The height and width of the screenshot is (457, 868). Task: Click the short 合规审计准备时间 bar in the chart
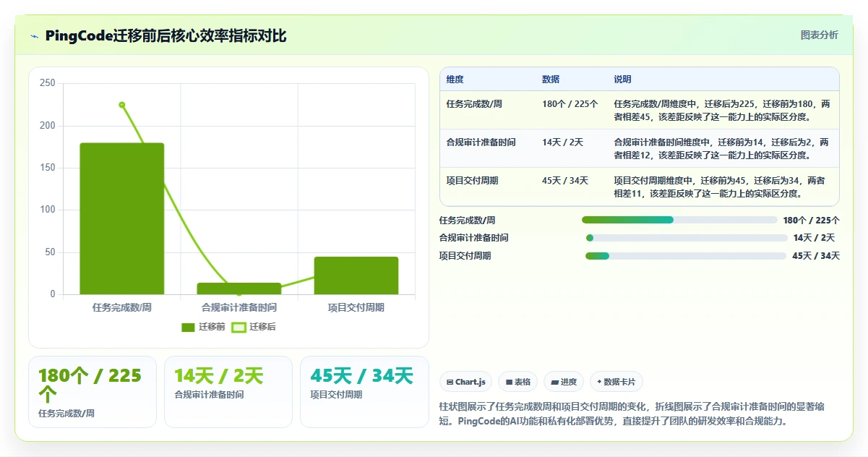(239, 289)
